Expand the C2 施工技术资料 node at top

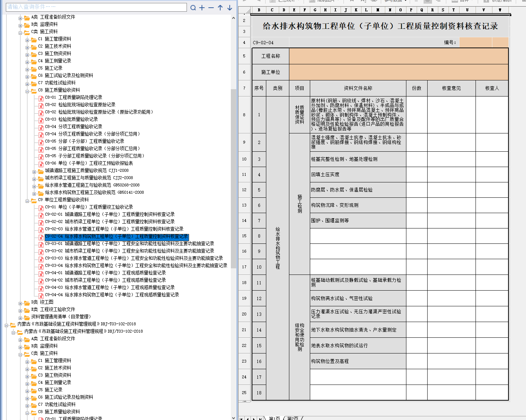coord(27,47)
